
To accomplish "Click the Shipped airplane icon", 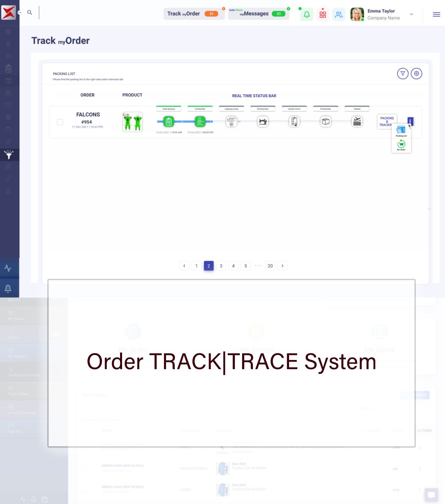I will 357,121.
